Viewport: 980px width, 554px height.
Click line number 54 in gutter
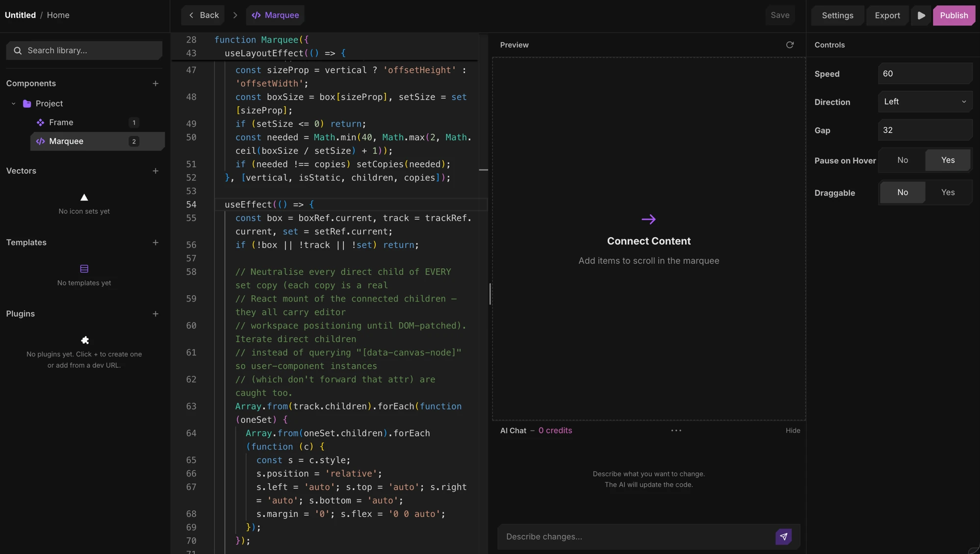click(x=191, y=204)
